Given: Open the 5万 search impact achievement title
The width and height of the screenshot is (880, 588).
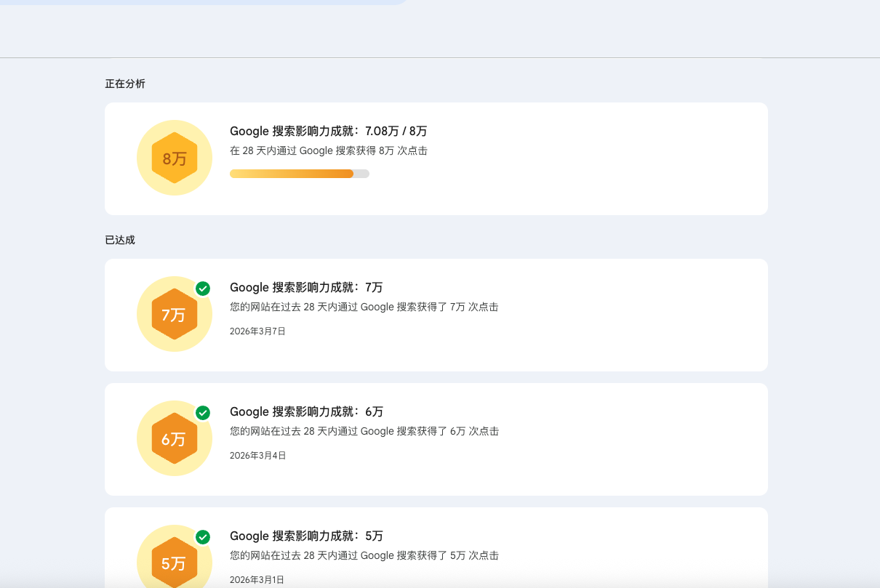Looking at the screenshot, I should (x=306, y=536).
